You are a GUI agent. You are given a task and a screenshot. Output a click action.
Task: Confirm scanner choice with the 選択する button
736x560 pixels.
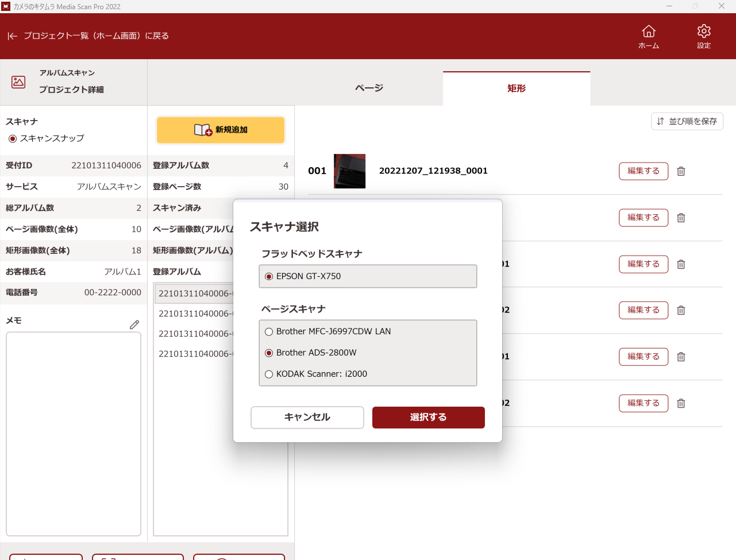pyautogui.click(x=428, y=418)
